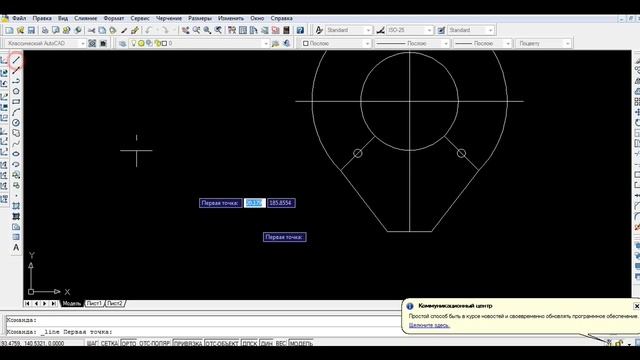640x360 pixels.
Task: Open the Изменить menu
Action: [x=231, y=18]
